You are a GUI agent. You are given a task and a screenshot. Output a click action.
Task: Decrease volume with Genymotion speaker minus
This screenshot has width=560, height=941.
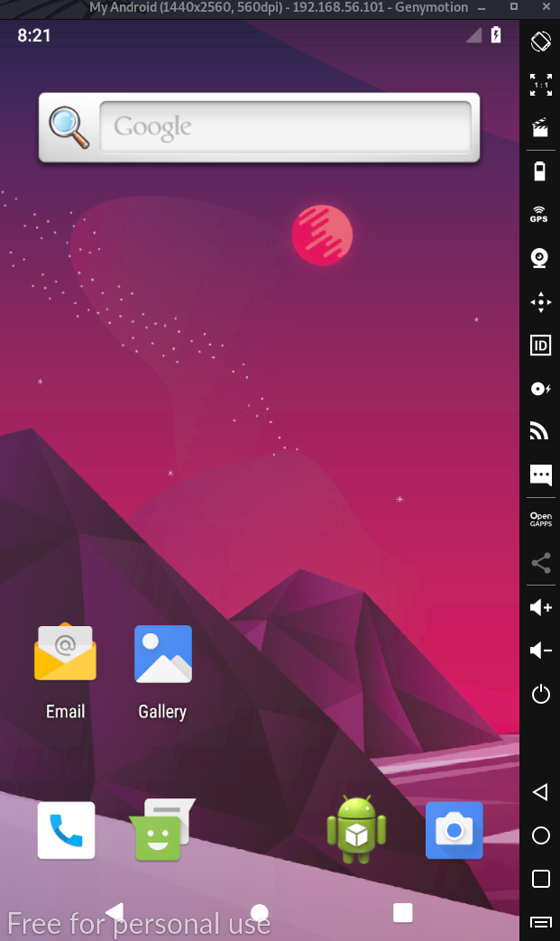[541, 650]
